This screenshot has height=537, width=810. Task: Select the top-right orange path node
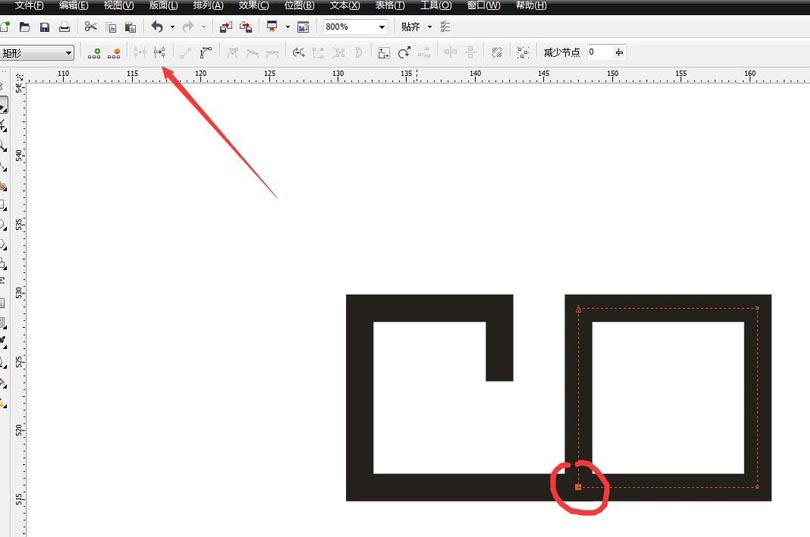click(x=757, y=308)
